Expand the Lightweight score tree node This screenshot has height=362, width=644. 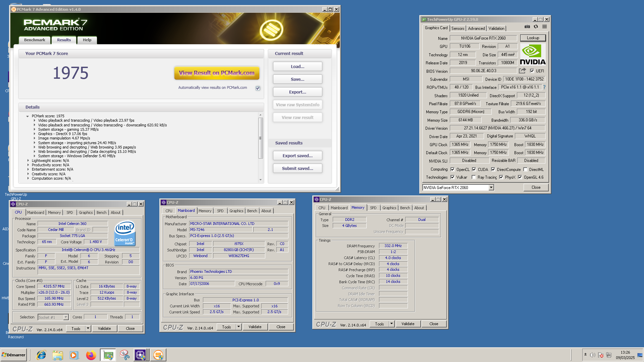[x=28, y=161]
